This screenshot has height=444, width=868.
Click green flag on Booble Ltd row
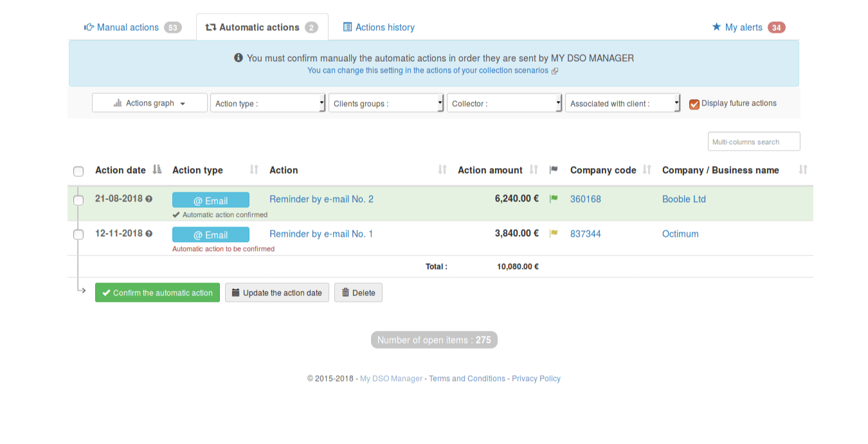[x=553, y=199]
